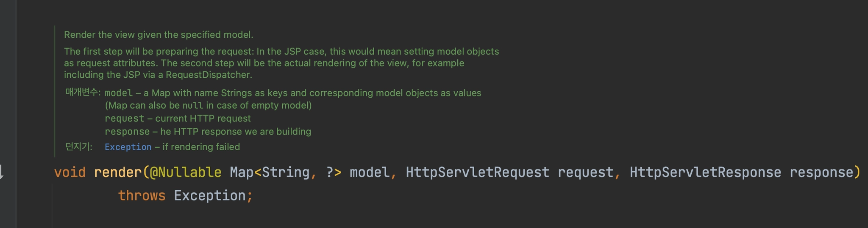868x228 pixels.
Task: Click the model entry in parameter docs
Action: [119, 93]
